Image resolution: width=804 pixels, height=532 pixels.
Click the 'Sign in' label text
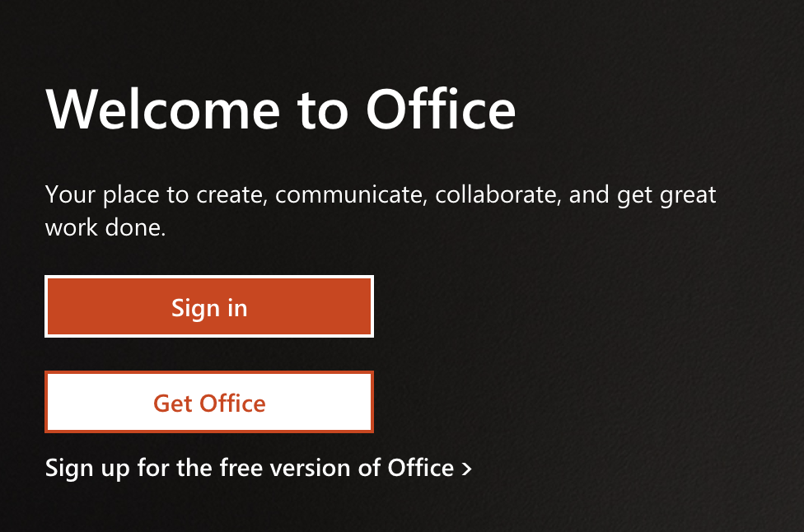point(209,309)
